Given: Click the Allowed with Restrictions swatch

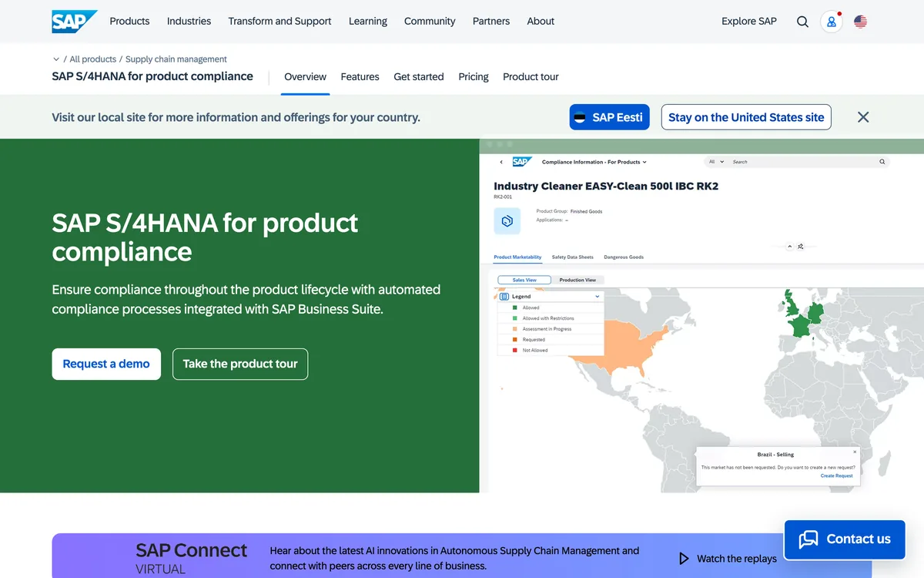Looking at the screenshot, I should (x=514, y=318).
